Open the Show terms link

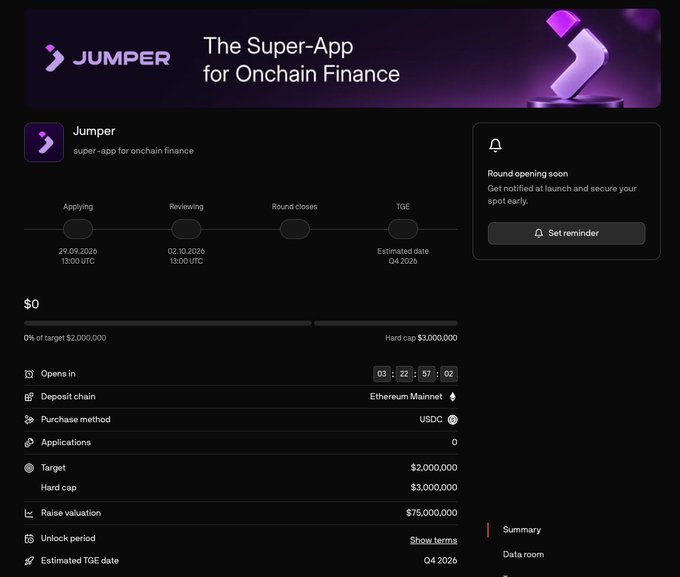tap(433, 540)
